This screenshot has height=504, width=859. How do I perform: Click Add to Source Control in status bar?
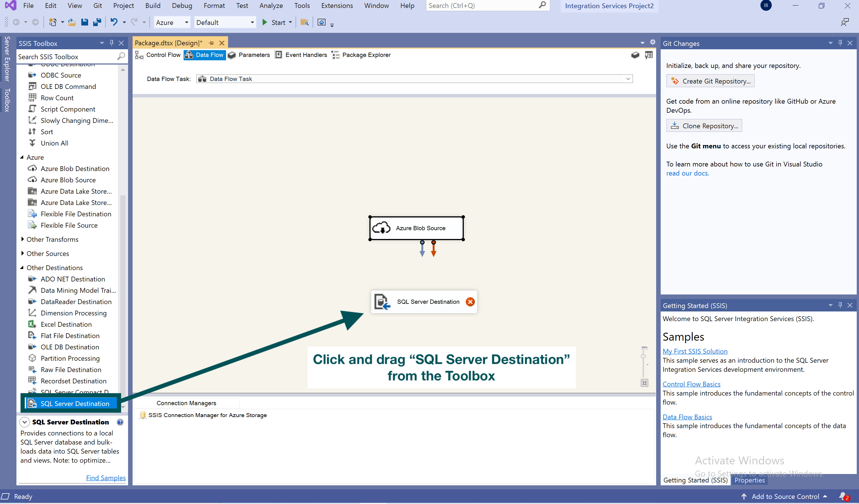tap(785, 497)
